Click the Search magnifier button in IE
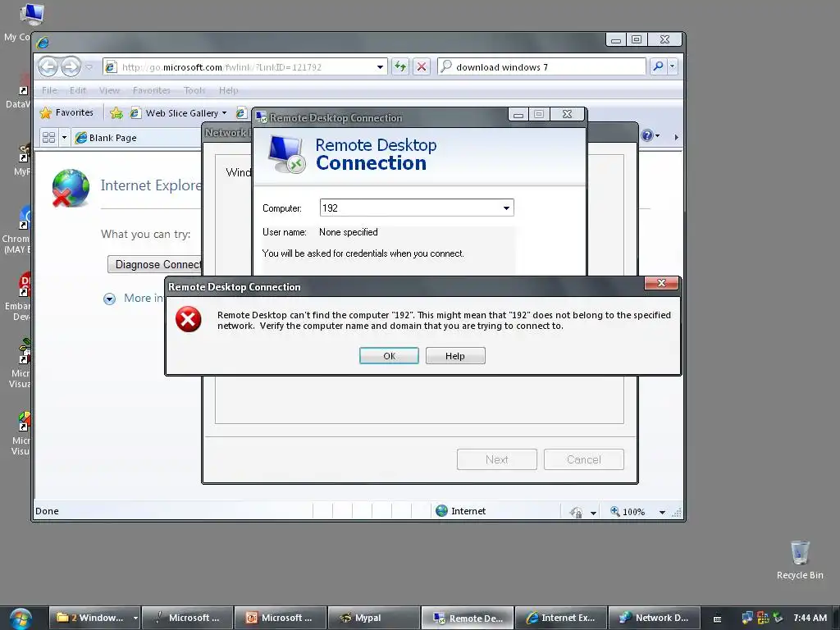This screenshot has height=630, width=840. click(x=658, y=66)
